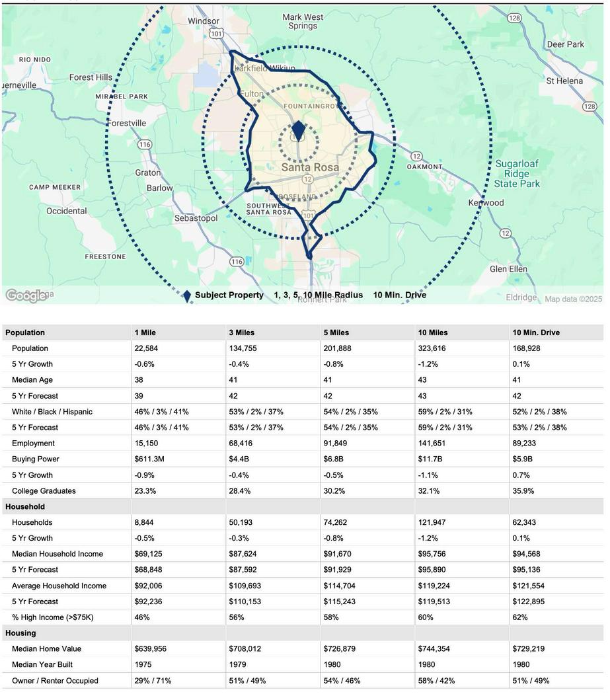The height and width of the screenshot is (700, 610).
Task: Click the home value $639,956
Action: [151, 648]
